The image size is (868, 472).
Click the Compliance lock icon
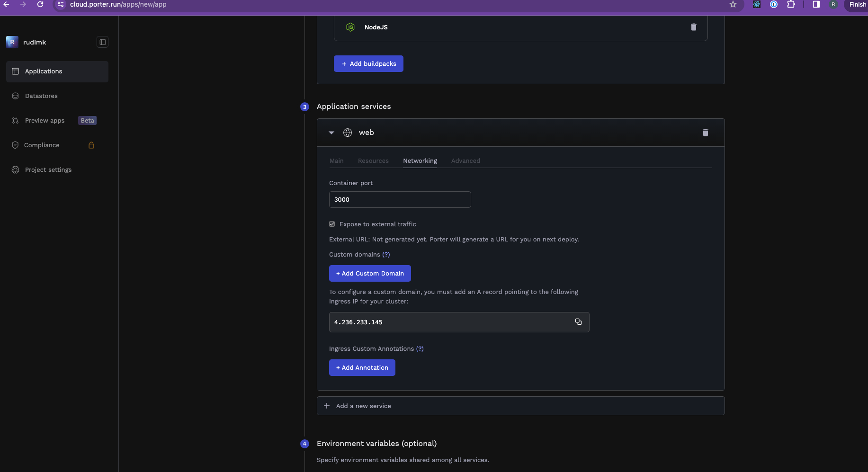[x=91, y=145]
